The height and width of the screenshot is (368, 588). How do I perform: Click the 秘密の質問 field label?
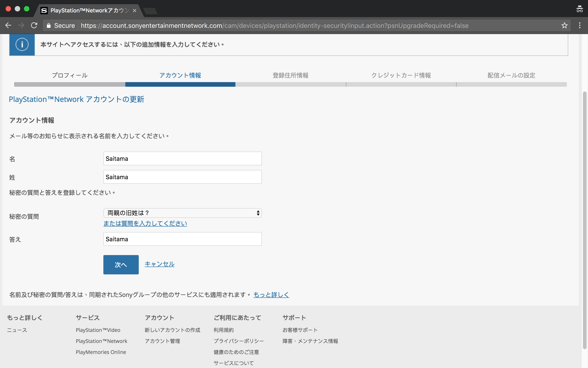[24, 217]
